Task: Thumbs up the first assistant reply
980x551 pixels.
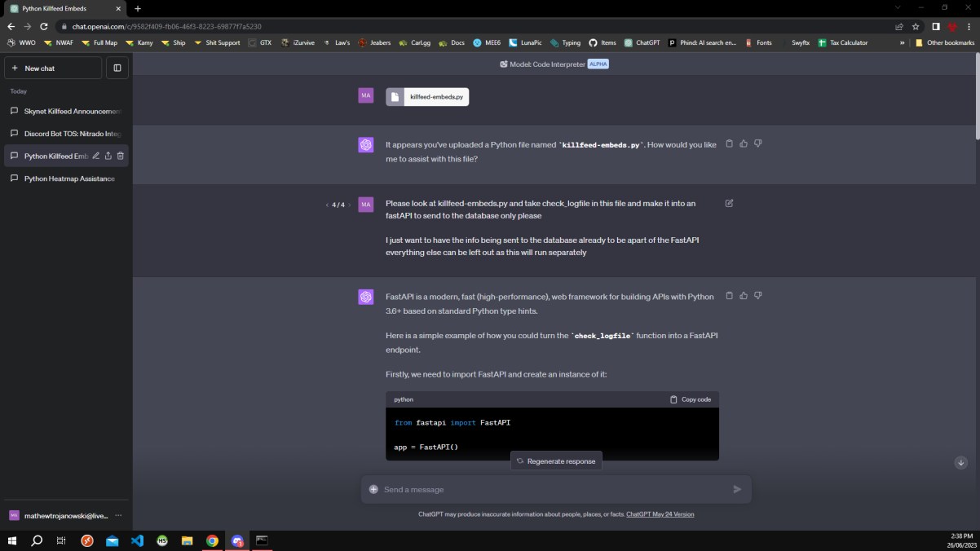Action: coord(744,143)
